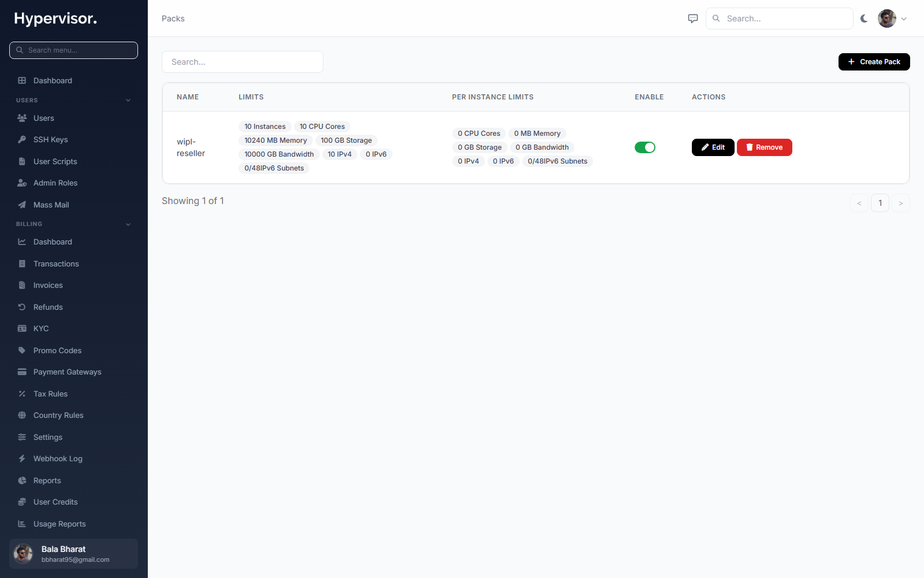924x578 pixels.
Task: Click the Invoices document icon
Action: click(22, 285)
